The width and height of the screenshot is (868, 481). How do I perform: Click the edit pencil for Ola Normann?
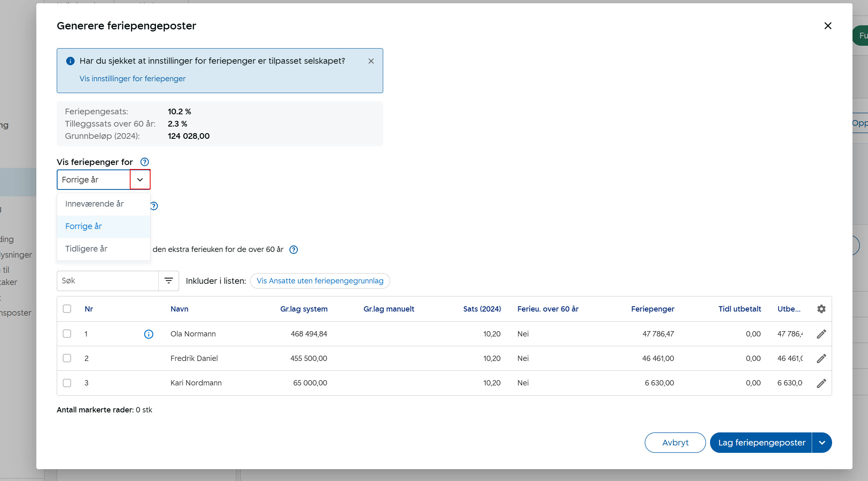click(x=821, y=334)
